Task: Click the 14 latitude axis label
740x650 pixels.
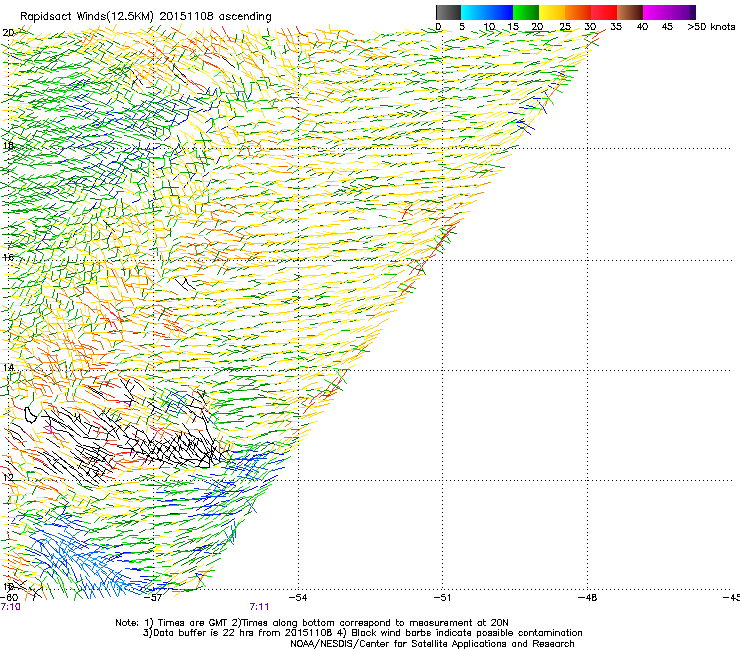Action: 8,367
